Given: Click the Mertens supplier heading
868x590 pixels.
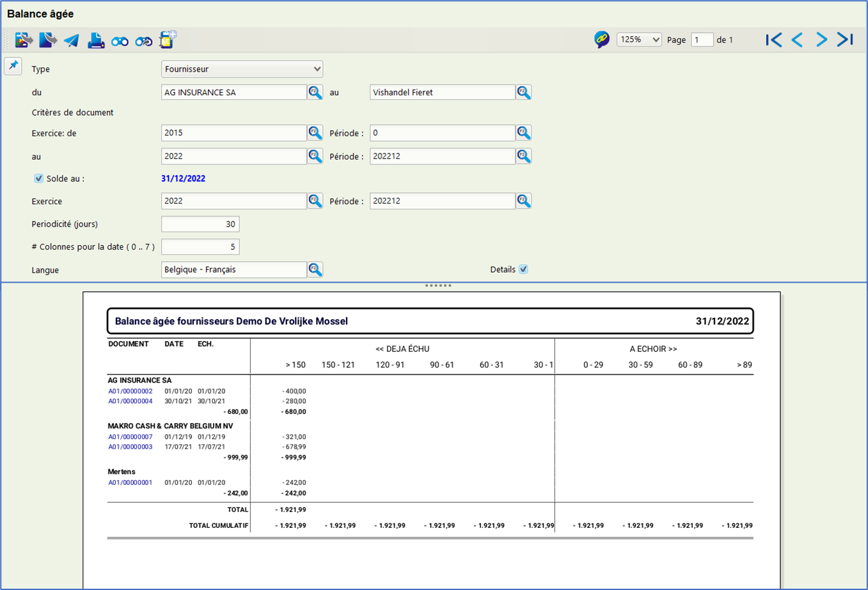Looking at the screenshot, I should point(122,472).
